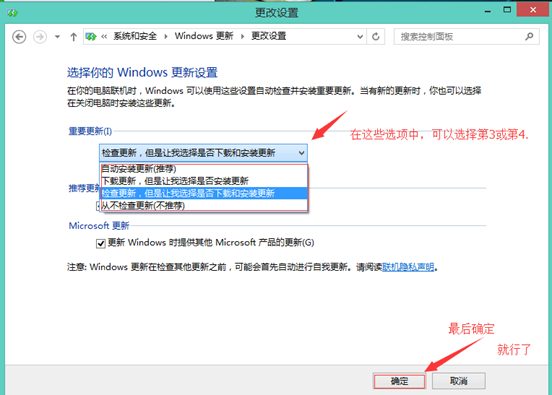The width and height of the screenshot is (552, 395).
Task: Minimize the 更改设置 window
Action: pyautogui.click(x=488, y=11)
